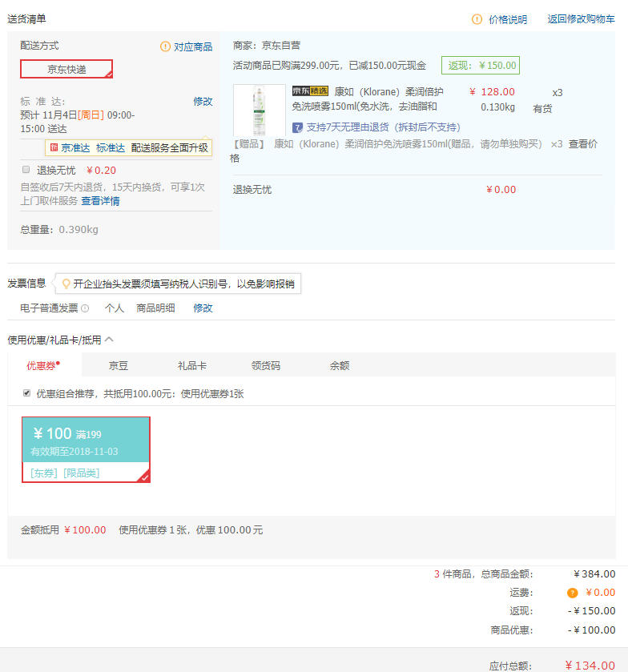Toggle the 退换无忧 checkbox

pyautogui.click(x=26, y=169)
